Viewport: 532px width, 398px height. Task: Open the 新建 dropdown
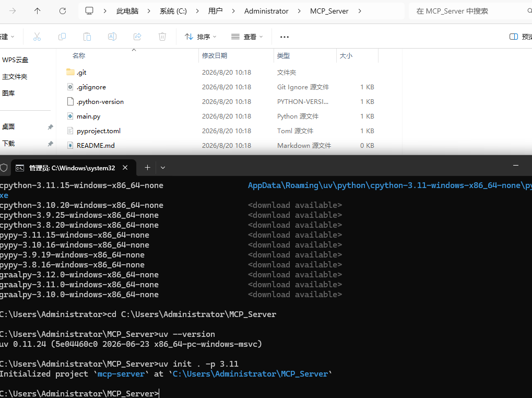click(x=7, y=37)
